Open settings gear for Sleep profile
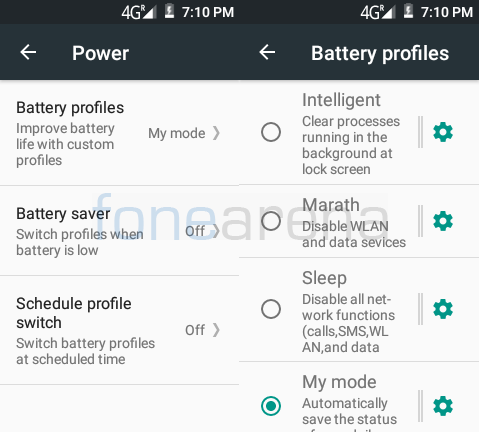Image resolution: width=481 pixels, height=432 pixels. 443,309
